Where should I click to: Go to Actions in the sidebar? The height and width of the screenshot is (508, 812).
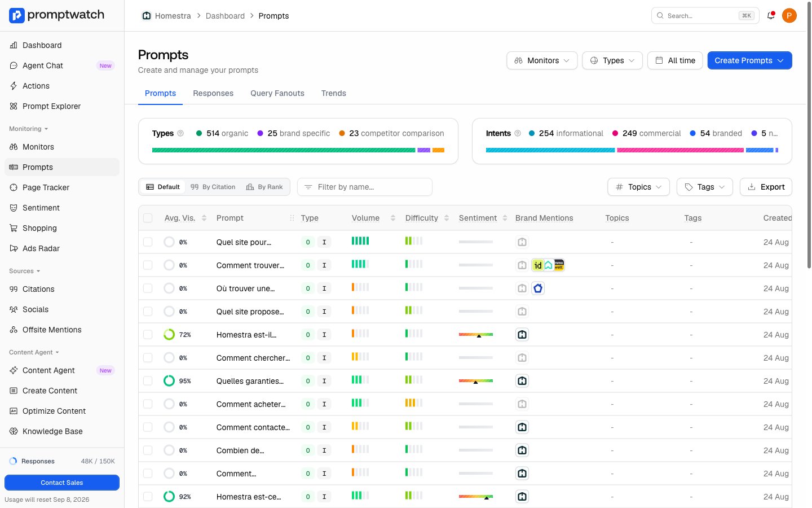click(x=62, y=86)
